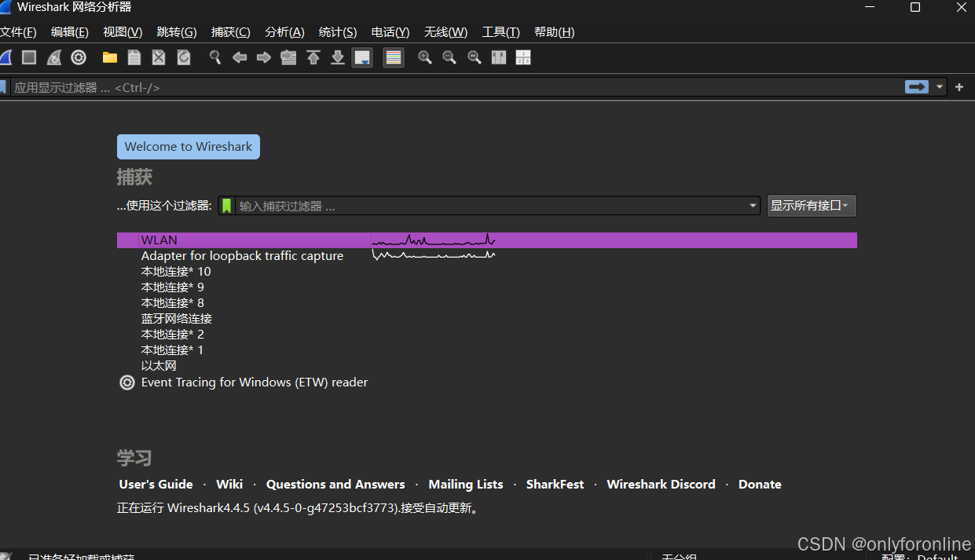Open Questions and Answers link
The image size is (975, 560).
pyautogui.click(x=335, y=485)
